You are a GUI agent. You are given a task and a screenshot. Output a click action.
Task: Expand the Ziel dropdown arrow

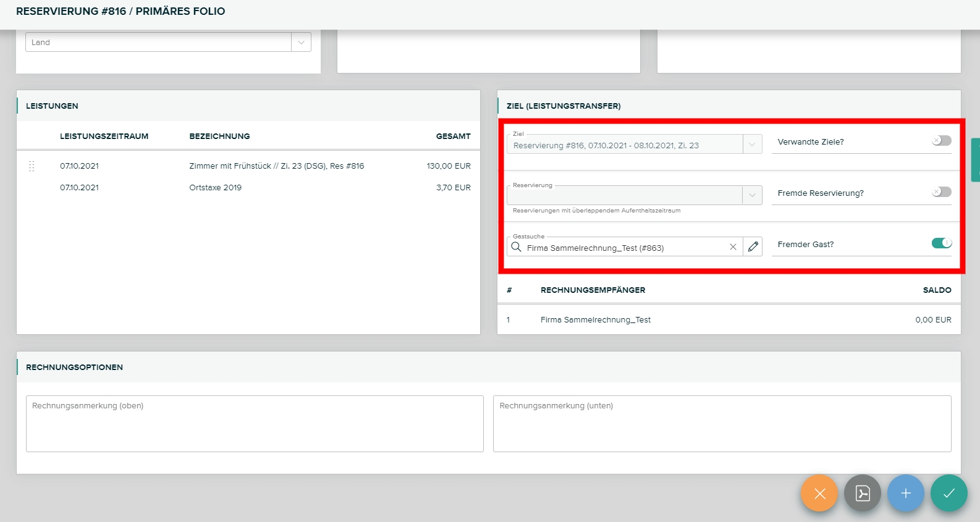(x=752, y=145)
